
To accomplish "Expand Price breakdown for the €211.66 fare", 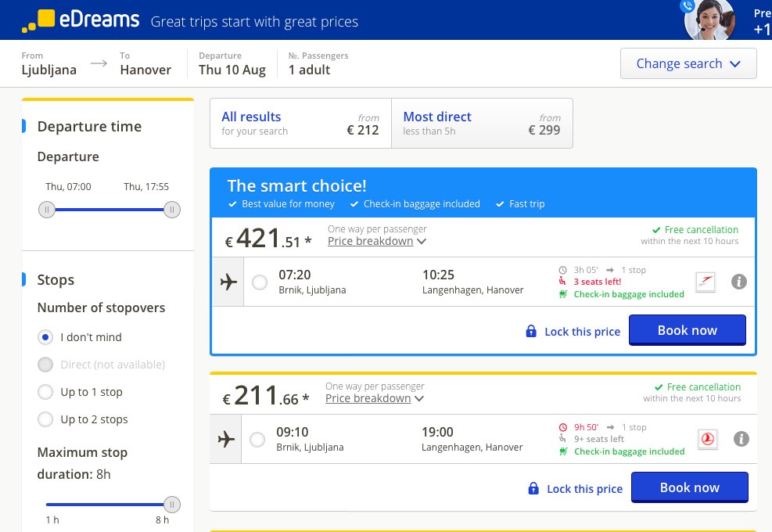I will (374, 398).
